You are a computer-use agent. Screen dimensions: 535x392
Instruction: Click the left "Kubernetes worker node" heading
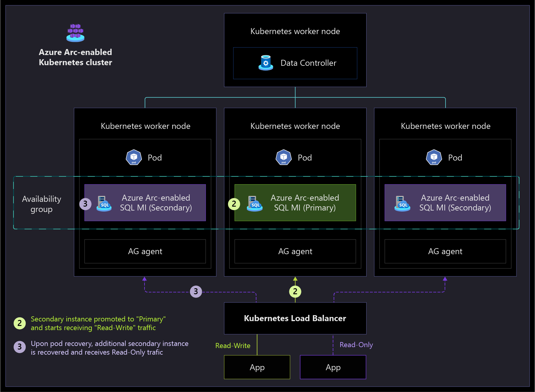click(x=145, y=126)
